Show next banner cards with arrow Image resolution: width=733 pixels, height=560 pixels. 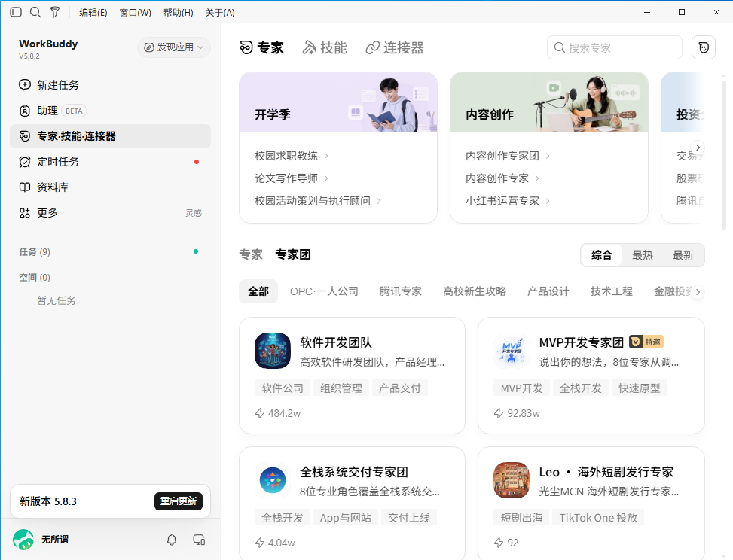pos(698,147)
